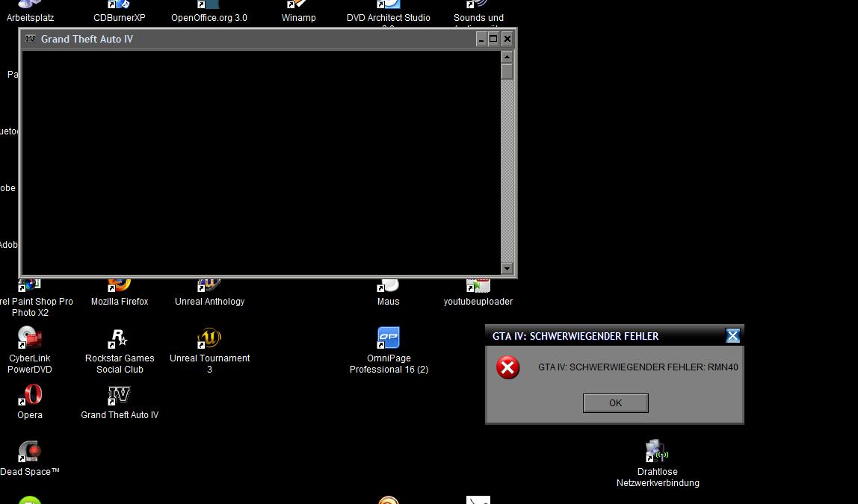Minimize the Grand Theft Auto IV window
Screen dimensions: 858x504
[481, 39]
